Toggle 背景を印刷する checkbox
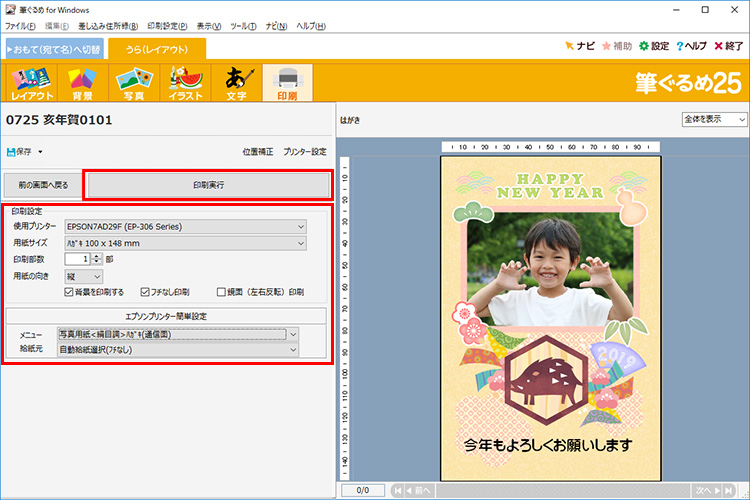The image size is (750, 500). pyautogui.click(x=70, y=292)
